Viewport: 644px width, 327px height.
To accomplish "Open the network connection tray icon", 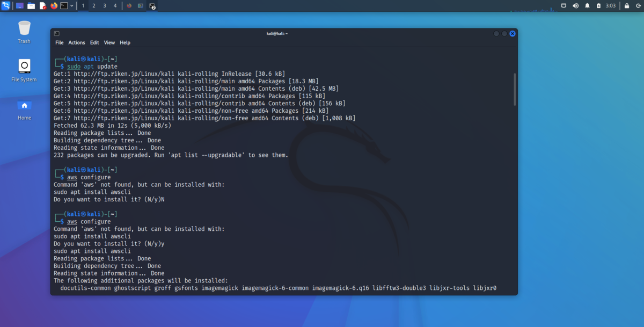I will click(x=564, y=6).
